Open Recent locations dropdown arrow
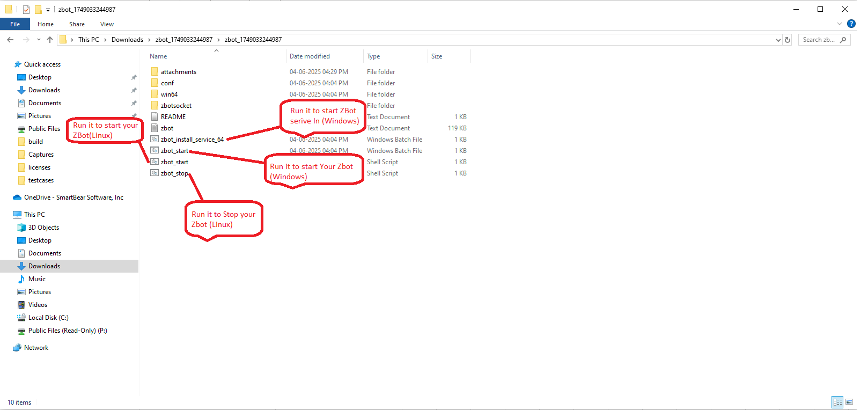Screen dimensions: 868x410 click(x=39, y=40)
